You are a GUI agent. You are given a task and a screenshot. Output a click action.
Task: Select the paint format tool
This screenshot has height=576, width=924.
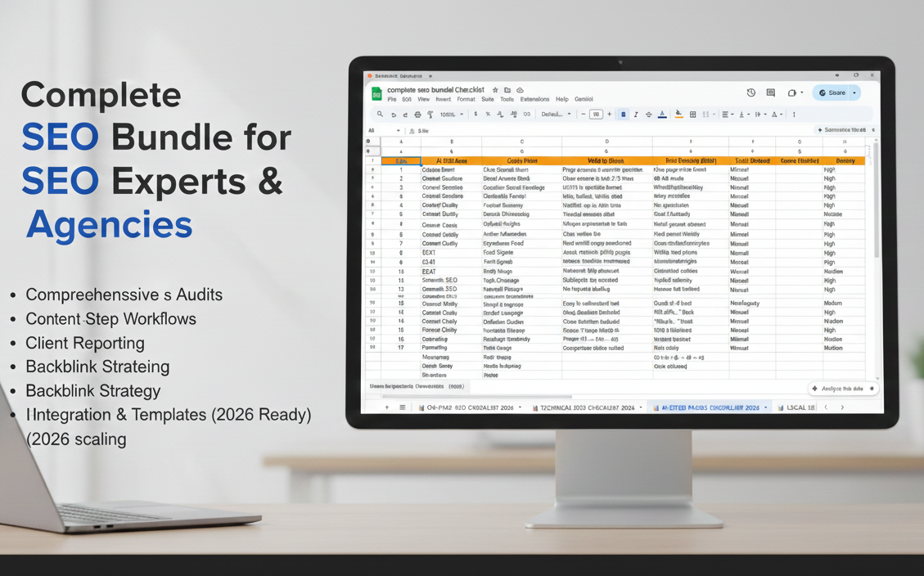pos(430,115)
